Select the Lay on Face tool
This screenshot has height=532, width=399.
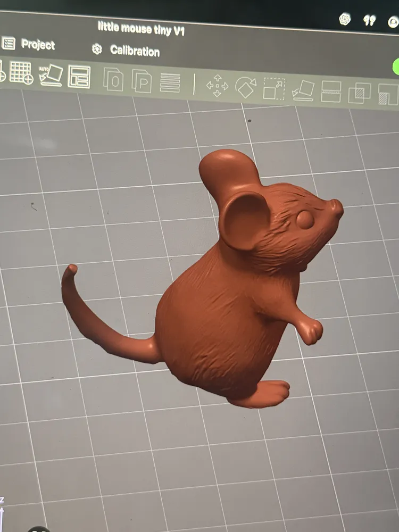tap(303, 90)
